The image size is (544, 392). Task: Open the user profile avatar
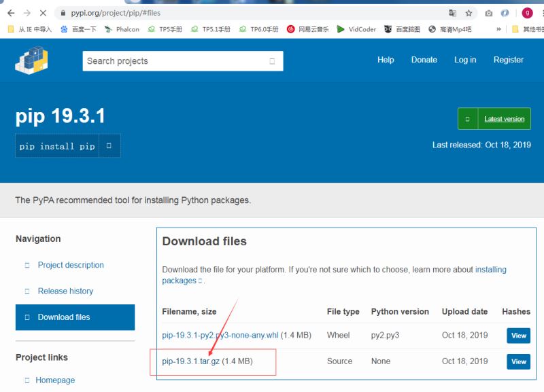tap(527, 13)
